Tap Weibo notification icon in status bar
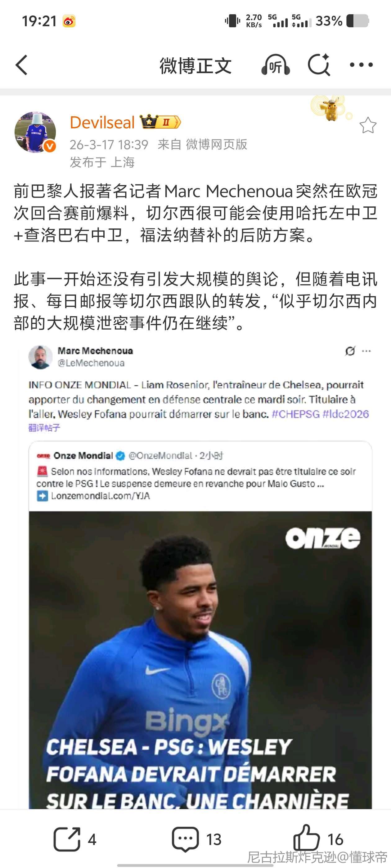This screenshot has width=391, height=868. (69, 21)
